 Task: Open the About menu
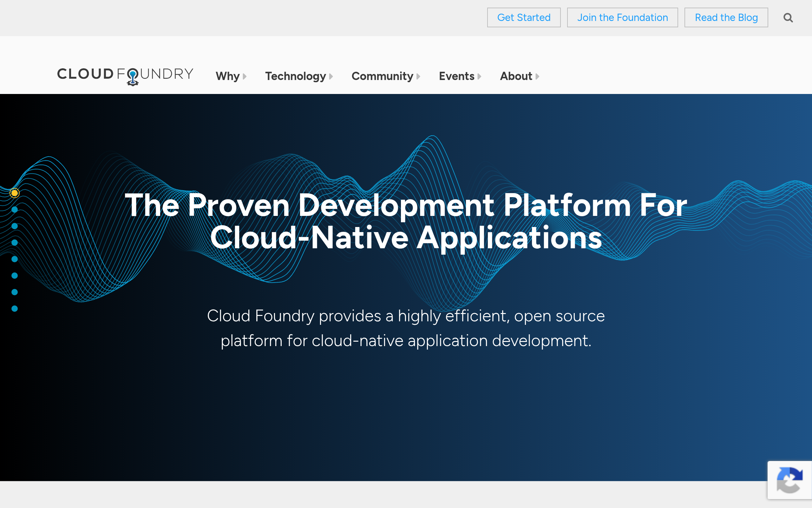[516, 76]
